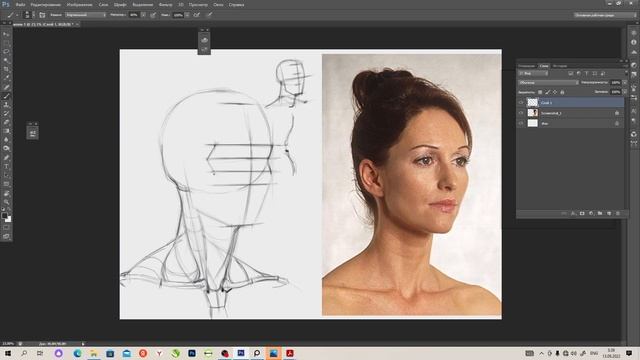Open layer blend mode dropdown
Image resolution: width=640 pixels, height=360 pixels.
pos(549,82)
